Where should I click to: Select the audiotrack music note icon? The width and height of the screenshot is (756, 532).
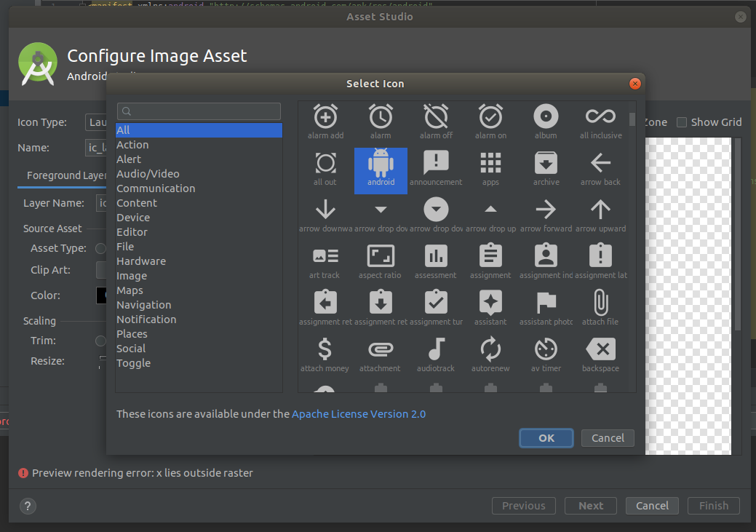[435, 349]
